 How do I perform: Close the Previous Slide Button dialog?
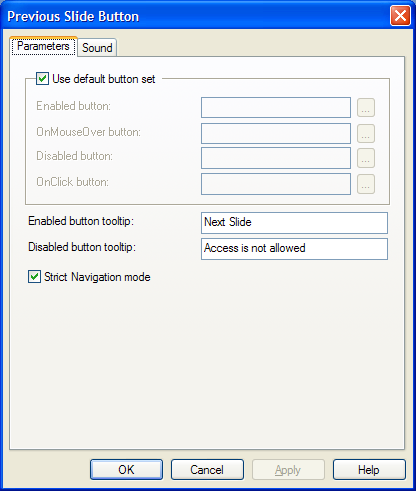[x=400, y=15]
